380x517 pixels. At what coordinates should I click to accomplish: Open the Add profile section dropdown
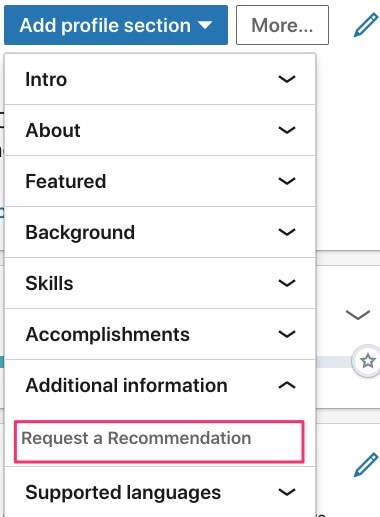tap(116, 25)
